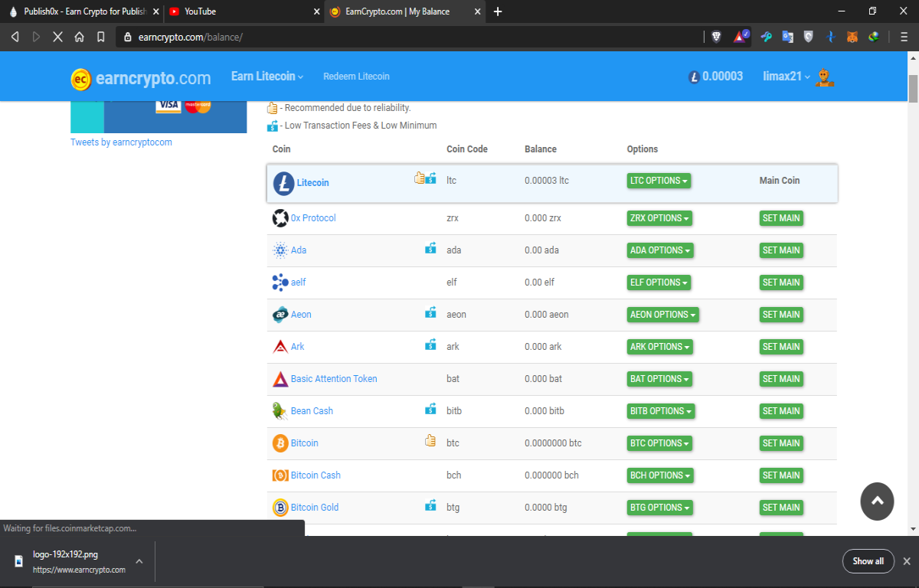The width and height of the screenshot is (919, 588).
Task: Go to the browser home page
Action: (79, 36)
